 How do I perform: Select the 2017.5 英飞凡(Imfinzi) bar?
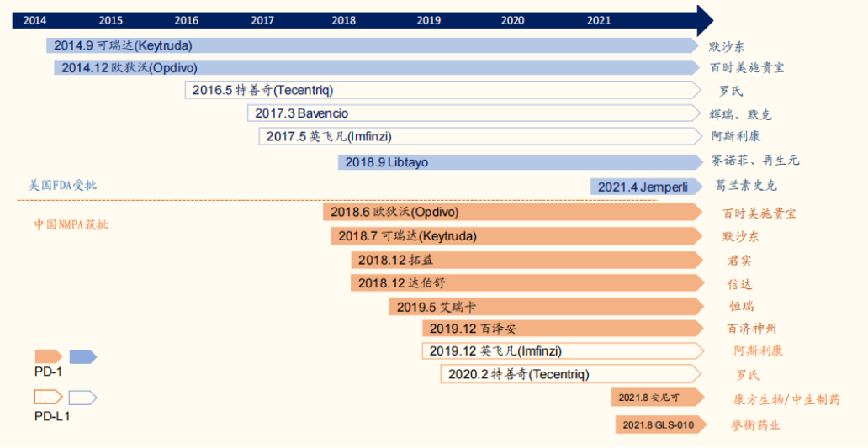[x=480, y=136]
